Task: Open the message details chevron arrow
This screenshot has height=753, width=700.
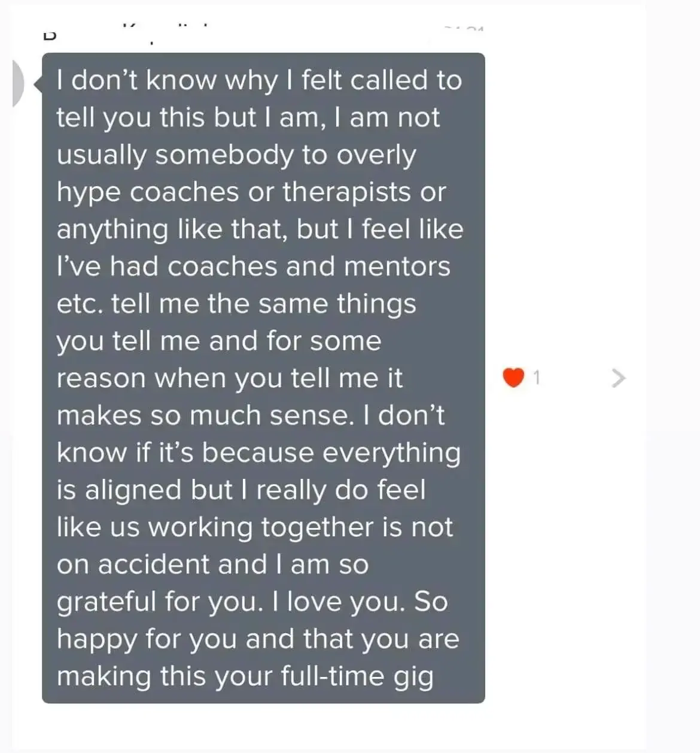Action: [x=619, y=378]
